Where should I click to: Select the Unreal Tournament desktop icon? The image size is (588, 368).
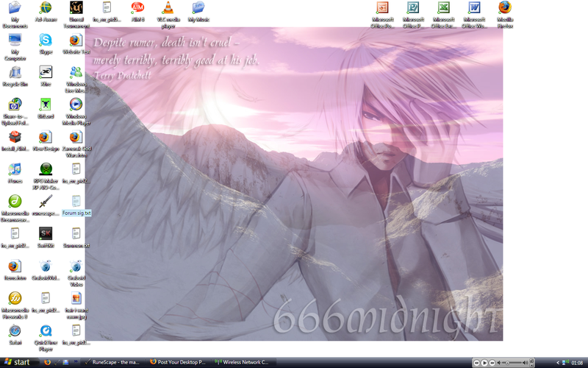pos(76,14)
